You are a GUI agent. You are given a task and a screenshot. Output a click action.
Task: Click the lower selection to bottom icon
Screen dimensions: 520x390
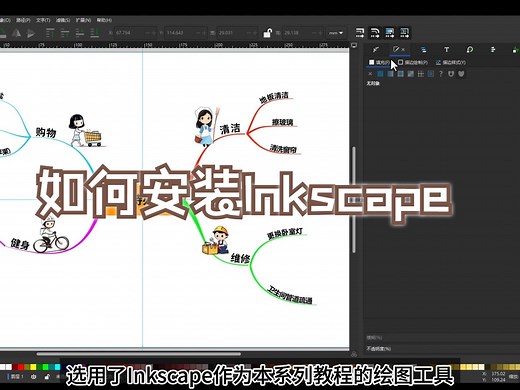pos(95,33)
